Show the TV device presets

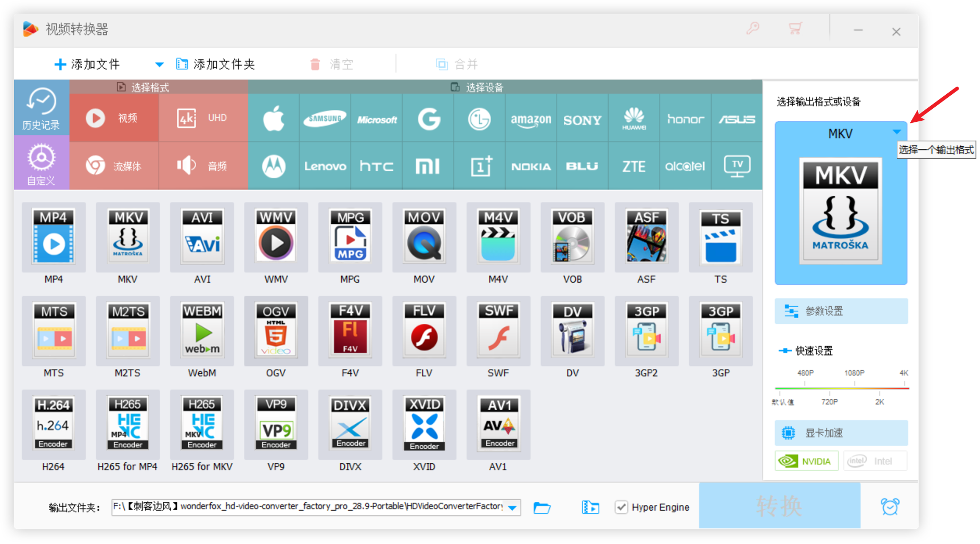(x=737, y=166)
